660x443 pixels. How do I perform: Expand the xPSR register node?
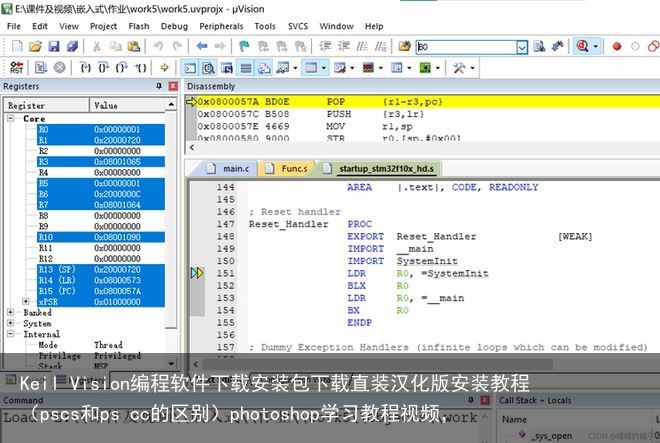[26, 301]
